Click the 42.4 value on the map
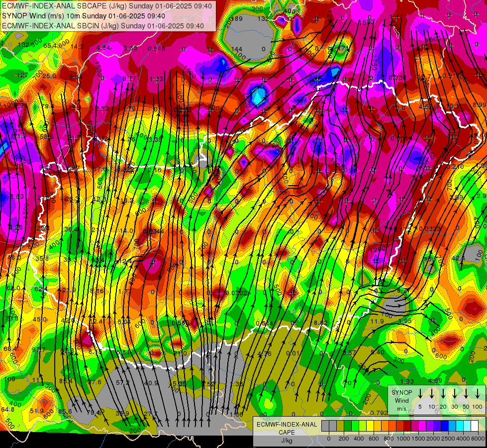487x448 pixels. click(458, 258)
